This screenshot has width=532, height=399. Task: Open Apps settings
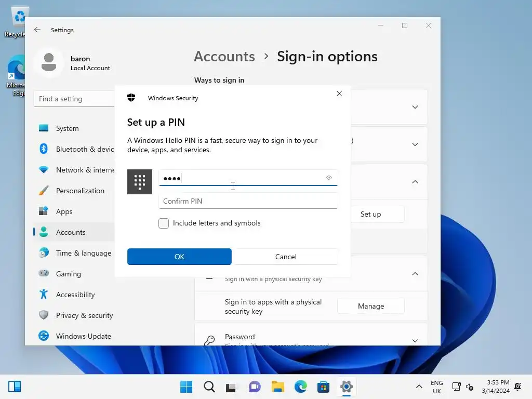(74, 211)
